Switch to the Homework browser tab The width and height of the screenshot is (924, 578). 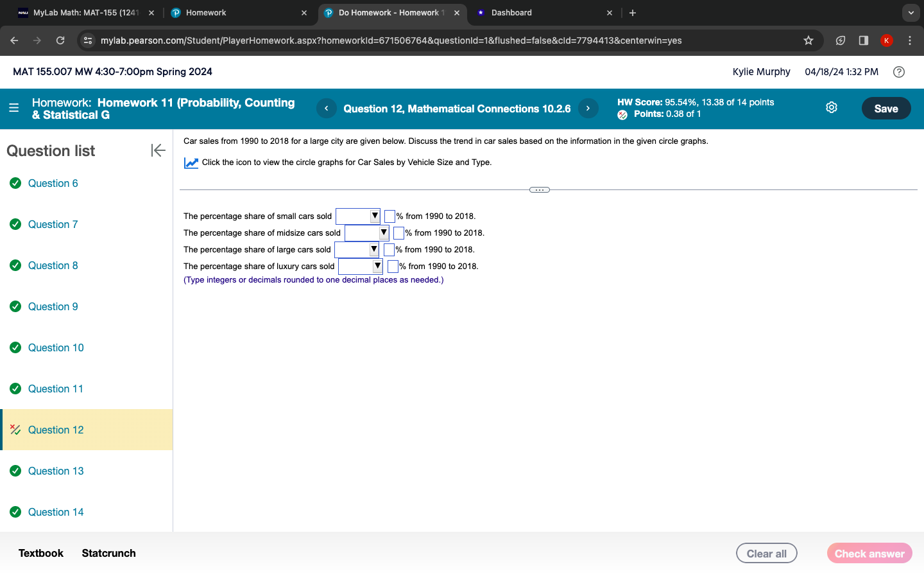206,12
